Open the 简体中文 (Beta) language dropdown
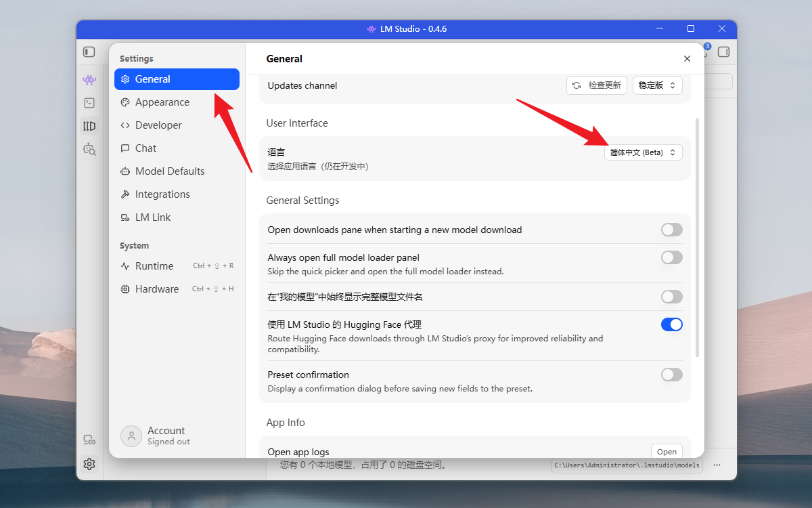The image size is (812, 508). [643, 152]
